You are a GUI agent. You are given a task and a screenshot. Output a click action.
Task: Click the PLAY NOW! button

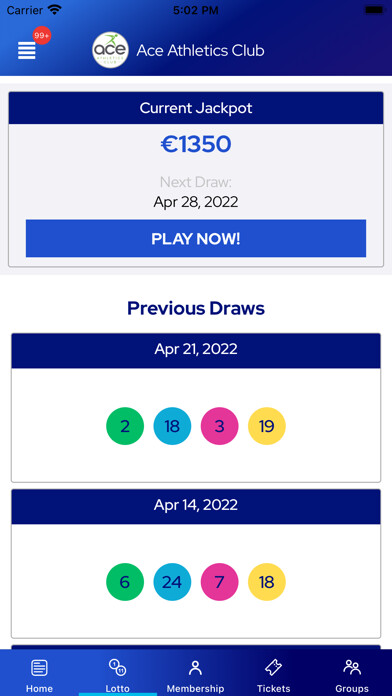point(196,238)
